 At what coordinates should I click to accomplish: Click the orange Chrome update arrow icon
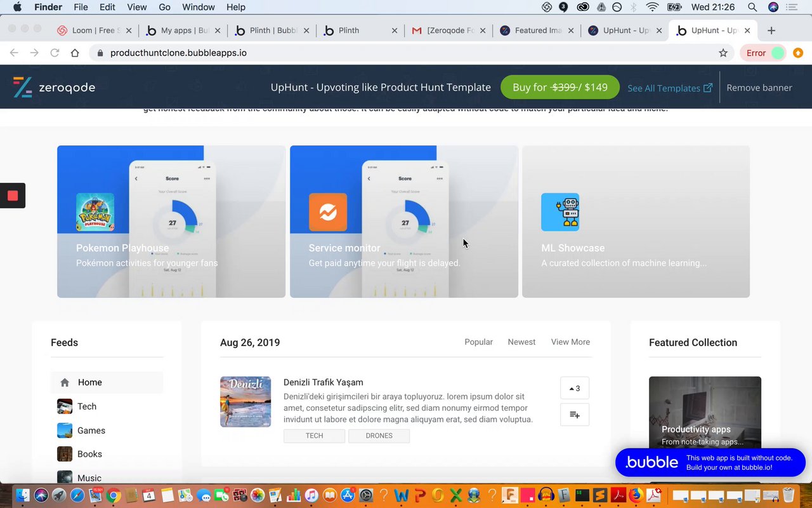pos(798,53)
